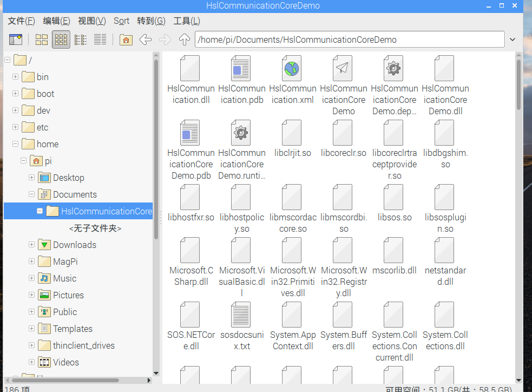Select netstandard.dll file icon
The height and width of the screenshot is (392, 532).
[444, 251]
